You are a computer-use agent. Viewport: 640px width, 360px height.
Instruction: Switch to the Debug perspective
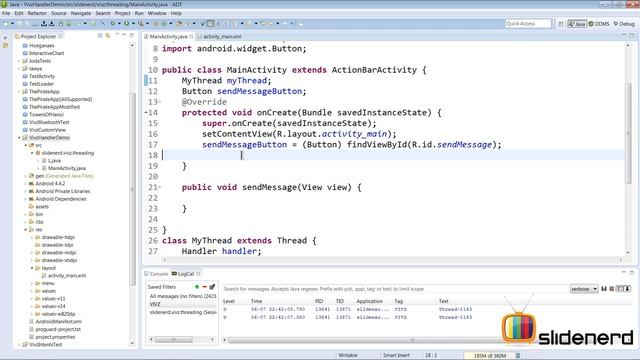coord(624,24)
